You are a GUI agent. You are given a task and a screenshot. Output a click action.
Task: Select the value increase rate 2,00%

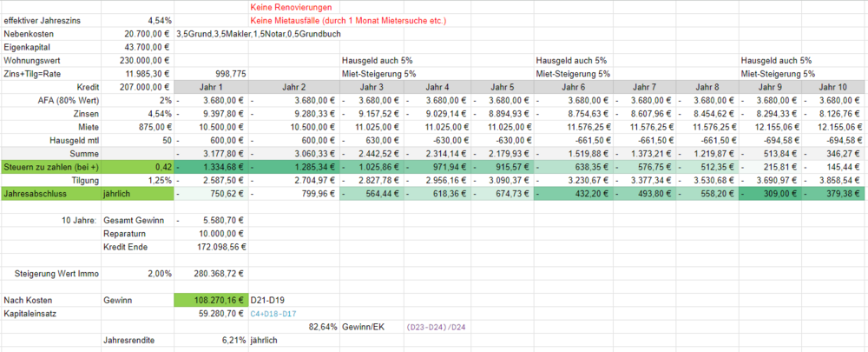point(161,273)
